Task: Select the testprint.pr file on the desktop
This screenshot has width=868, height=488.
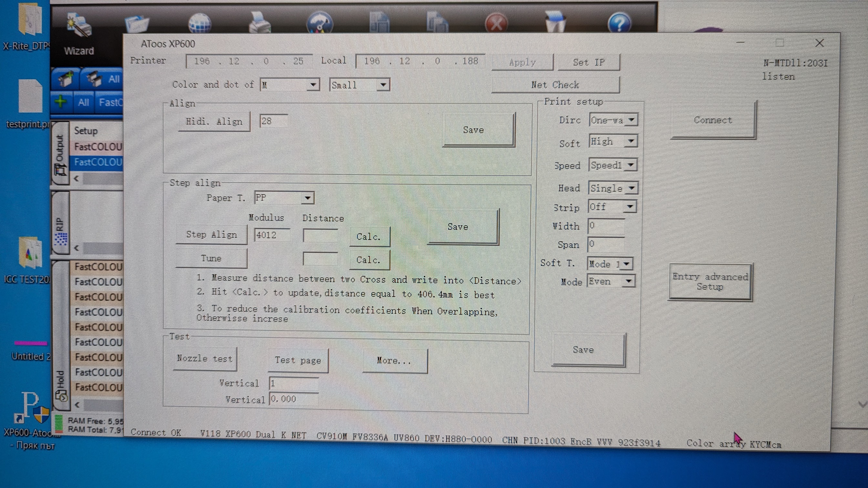Action: pos(30,104)
